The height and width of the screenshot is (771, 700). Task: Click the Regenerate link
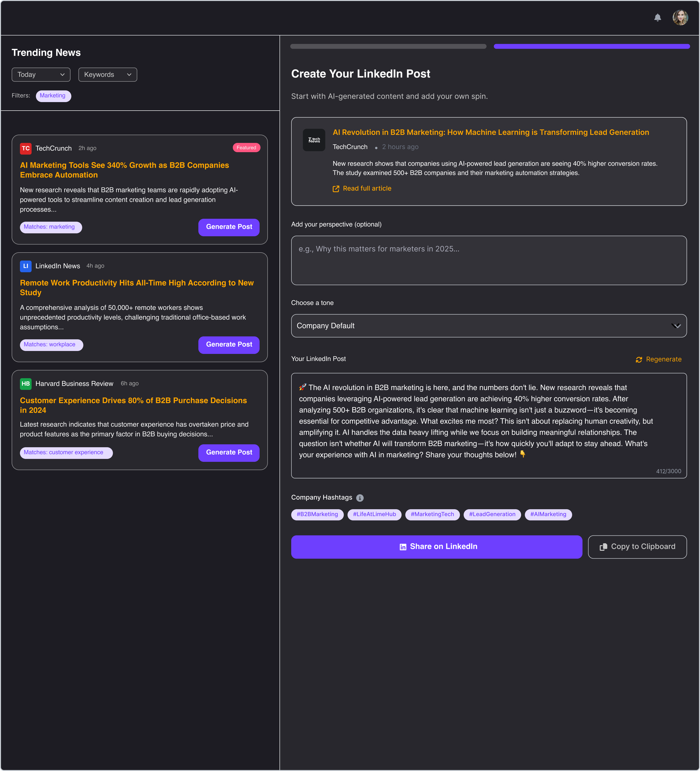pos(658,359)
